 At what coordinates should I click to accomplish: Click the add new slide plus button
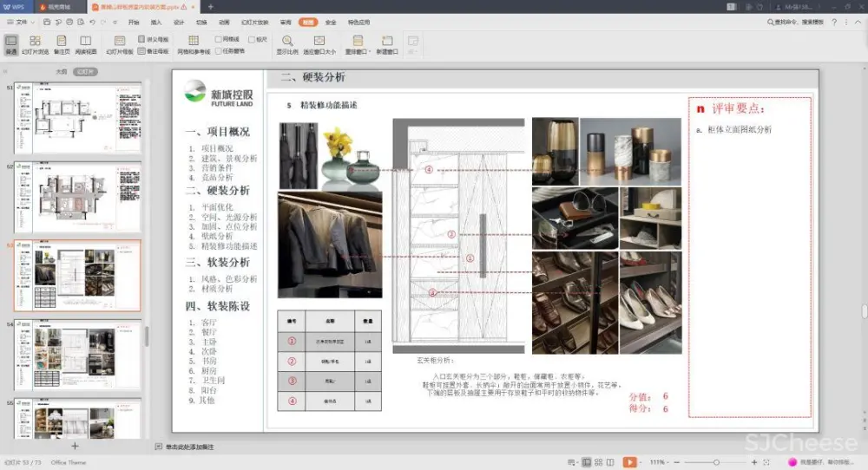click(x=75, y=446)
